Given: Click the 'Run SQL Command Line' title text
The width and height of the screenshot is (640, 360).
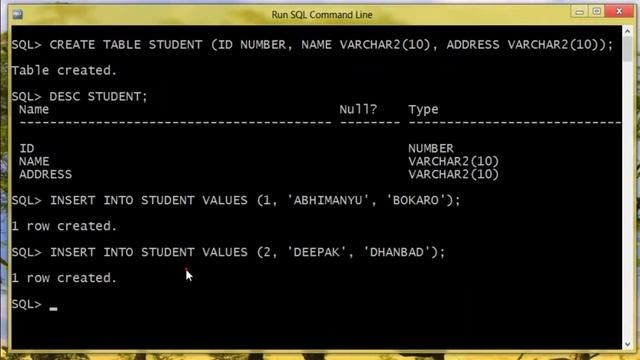Looking at the screenshot, I should tap(322, 15).
